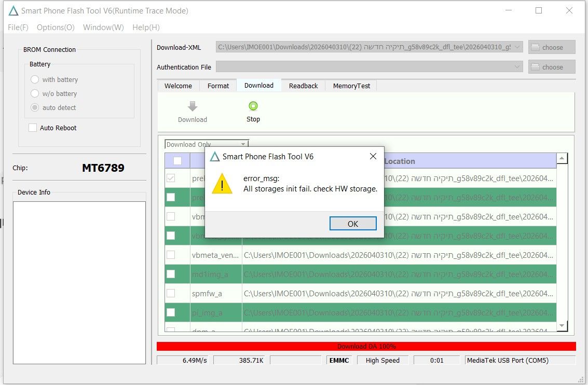Switch to the Welcome tab
This screenshot has height=385, width=588.
pos(178,86)
